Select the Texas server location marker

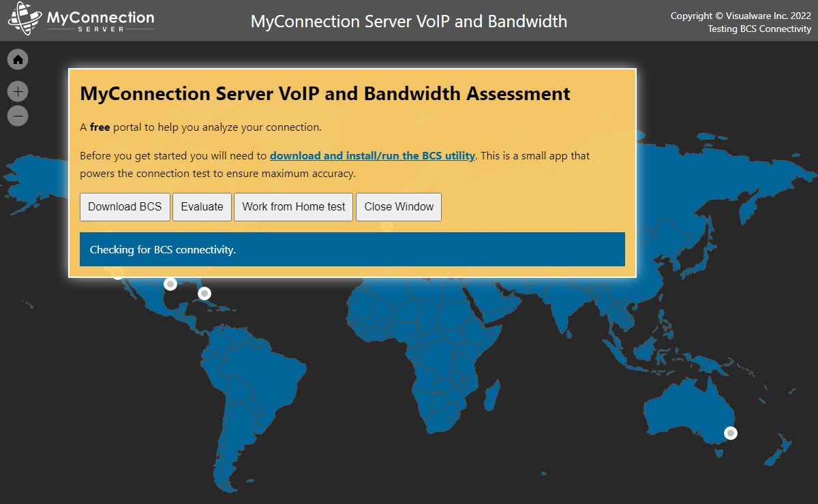click(170, 283)
